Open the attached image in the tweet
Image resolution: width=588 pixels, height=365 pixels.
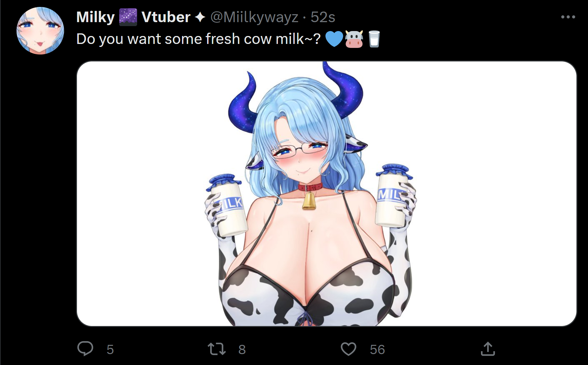point(327,194)
